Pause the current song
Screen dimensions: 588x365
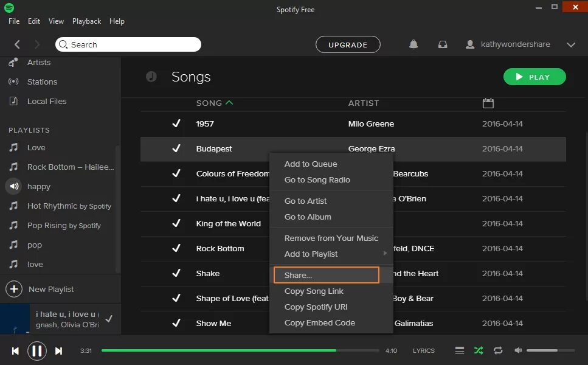coord(37,351)
